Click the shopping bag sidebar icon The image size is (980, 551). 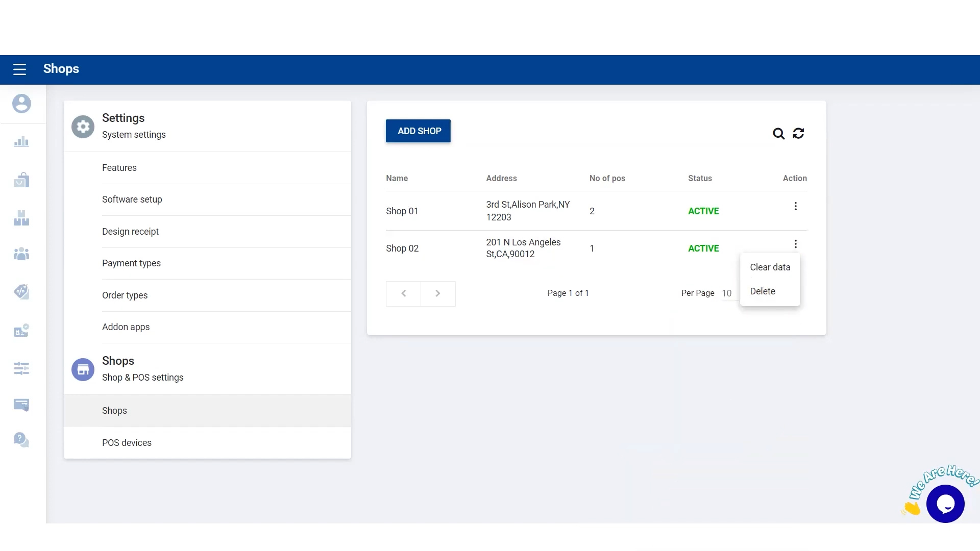click(x=21, y=180)
